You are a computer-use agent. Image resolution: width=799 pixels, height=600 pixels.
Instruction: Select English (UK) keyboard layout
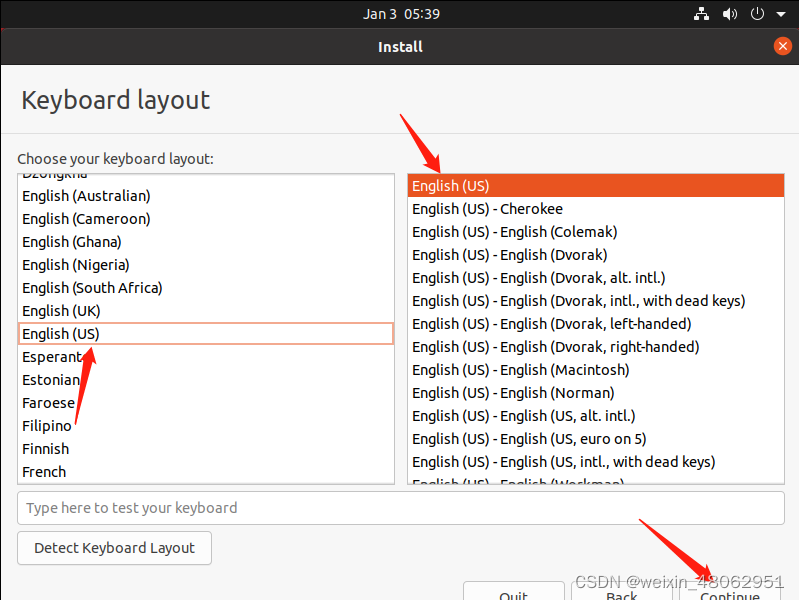point(61,311)
